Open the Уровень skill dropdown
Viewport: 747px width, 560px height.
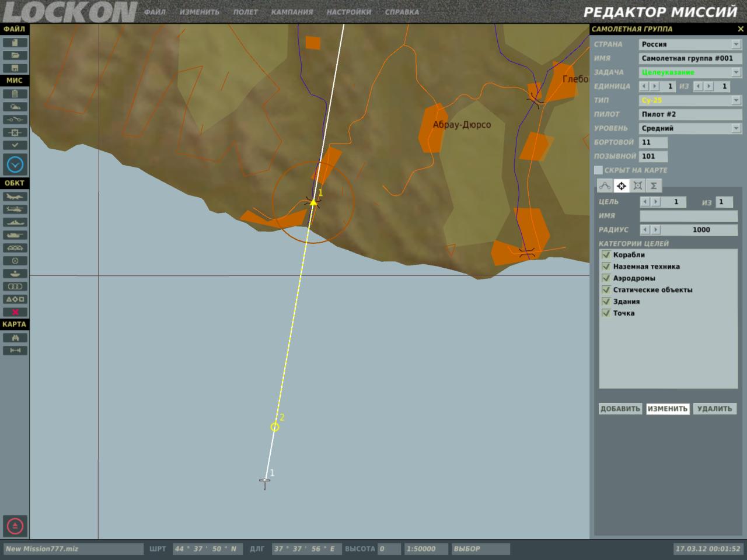736,128
